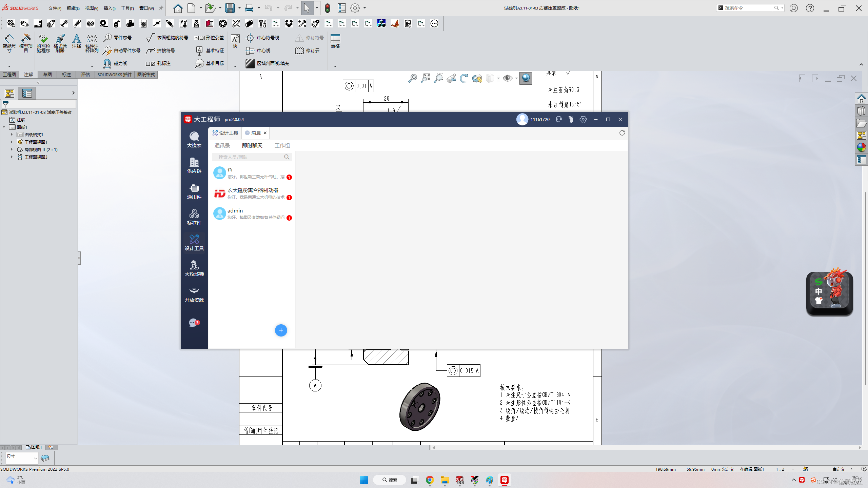Open the chat bubble with 3 notifications

194,323
